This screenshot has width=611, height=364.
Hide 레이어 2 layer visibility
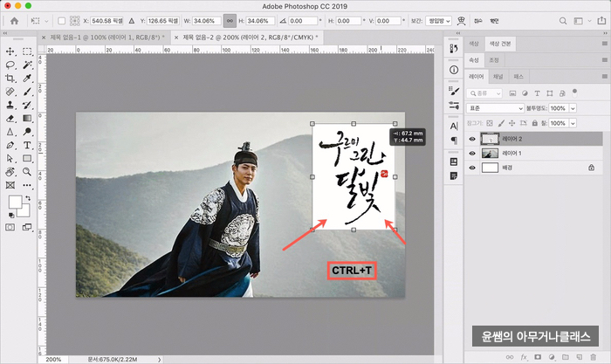tap(472, 139)
